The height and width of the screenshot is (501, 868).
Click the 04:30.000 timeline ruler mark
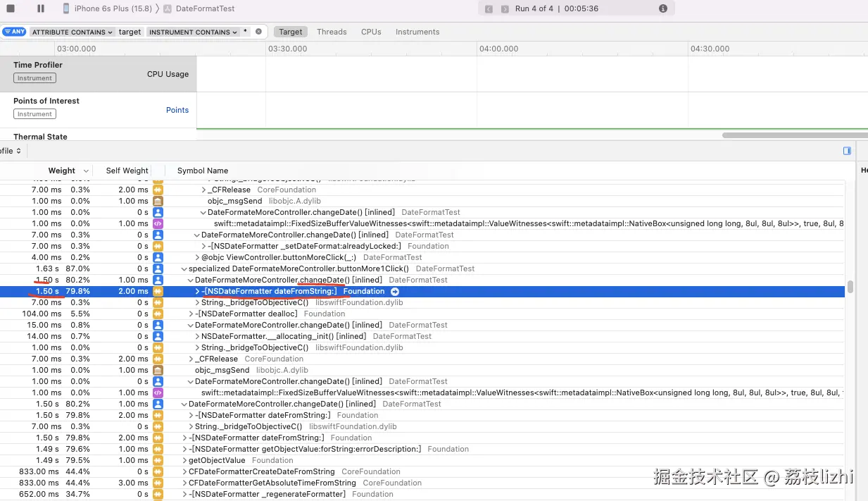(x=710, y=49)
